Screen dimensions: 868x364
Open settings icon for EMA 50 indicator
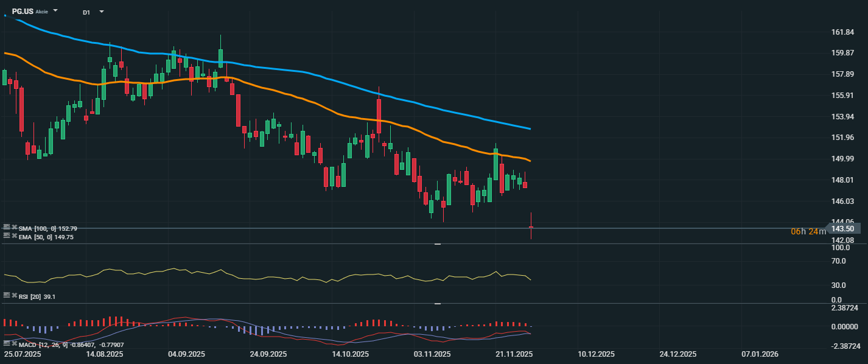click(7, 236)
